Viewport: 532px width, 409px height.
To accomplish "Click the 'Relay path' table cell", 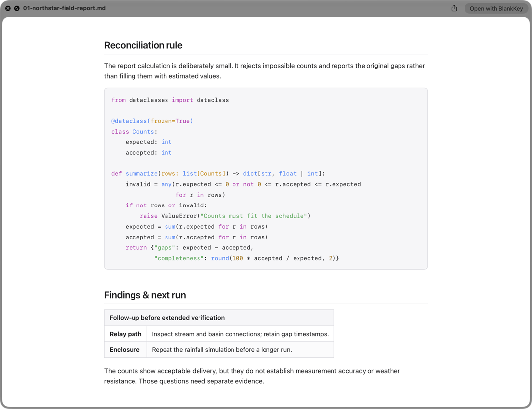I will pos(126,334).
